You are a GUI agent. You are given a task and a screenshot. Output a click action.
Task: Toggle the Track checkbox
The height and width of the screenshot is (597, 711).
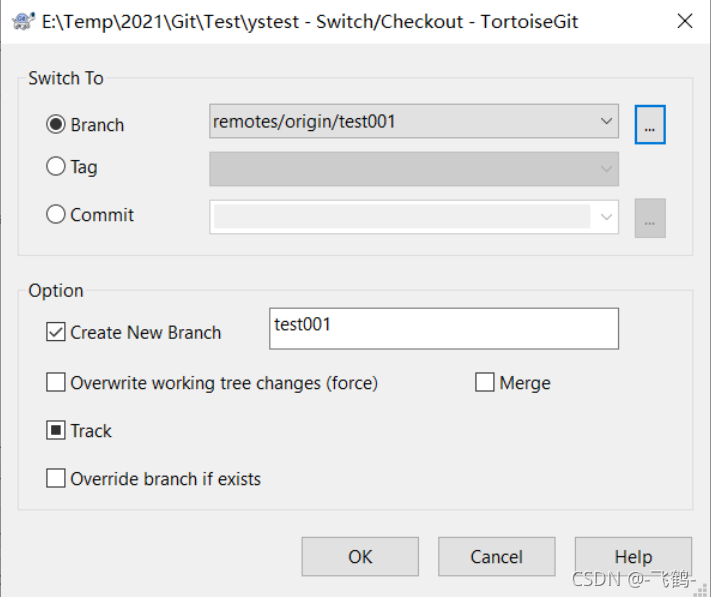(56, 430)
